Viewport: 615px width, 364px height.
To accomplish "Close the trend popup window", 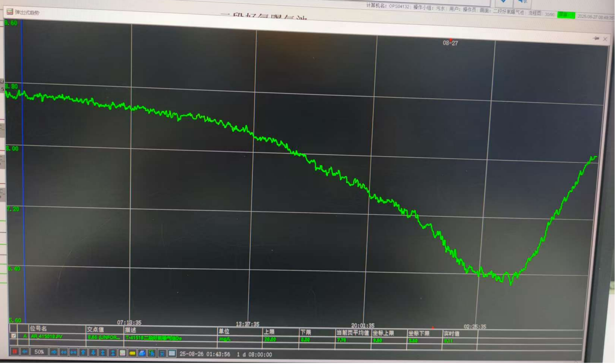I will 605,39.
